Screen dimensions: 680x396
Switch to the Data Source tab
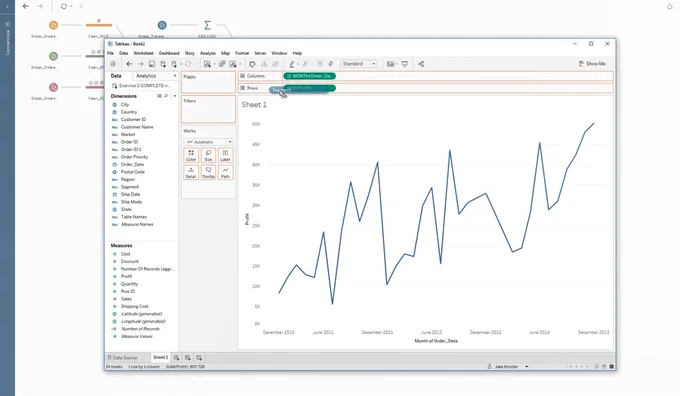pos(123,357)
